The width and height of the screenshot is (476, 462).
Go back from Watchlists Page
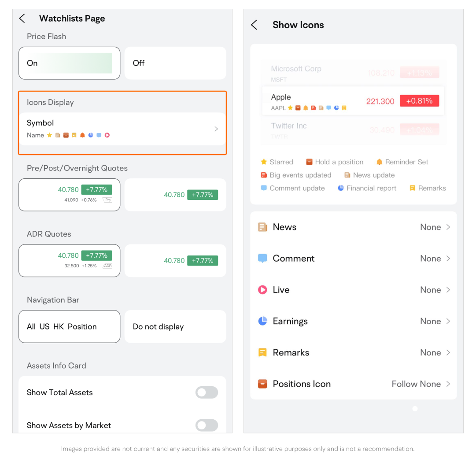[x=22, y=18]
